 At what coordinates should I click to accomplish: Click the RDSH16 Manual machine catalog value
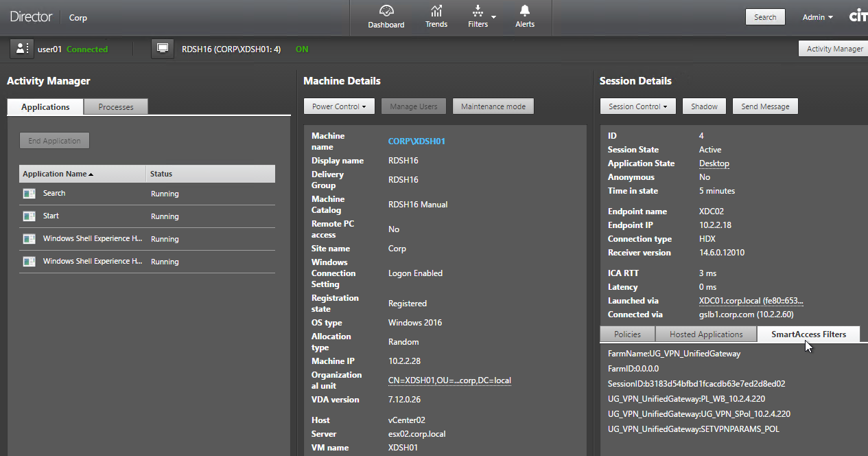click(x=418, y=205)
